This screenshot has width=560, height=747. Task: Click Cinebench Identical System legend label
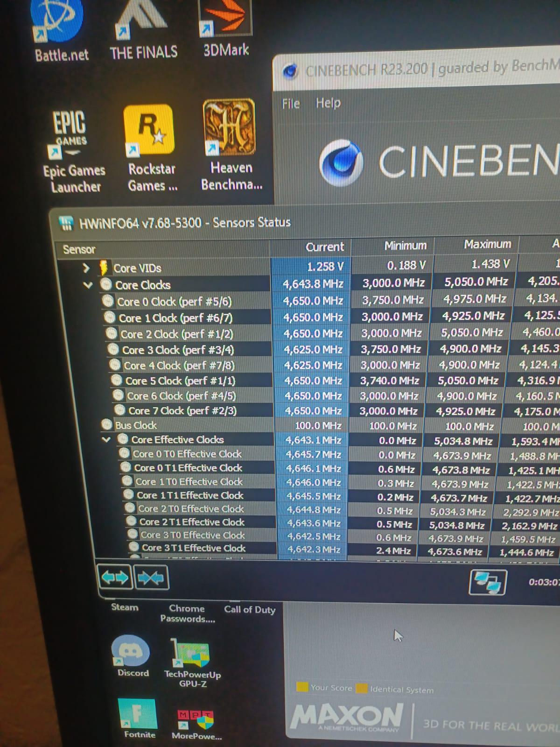click(401, 690)
